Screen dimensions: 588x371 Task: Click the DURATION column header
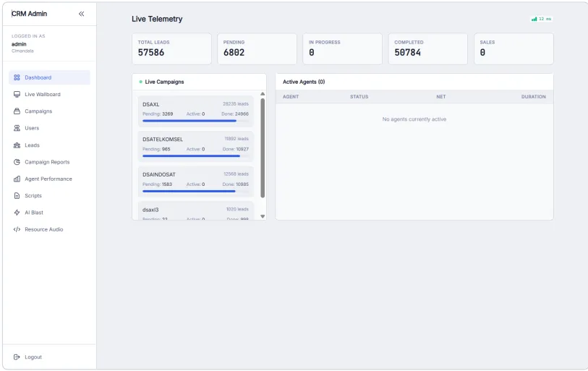[x=533, y=97]
